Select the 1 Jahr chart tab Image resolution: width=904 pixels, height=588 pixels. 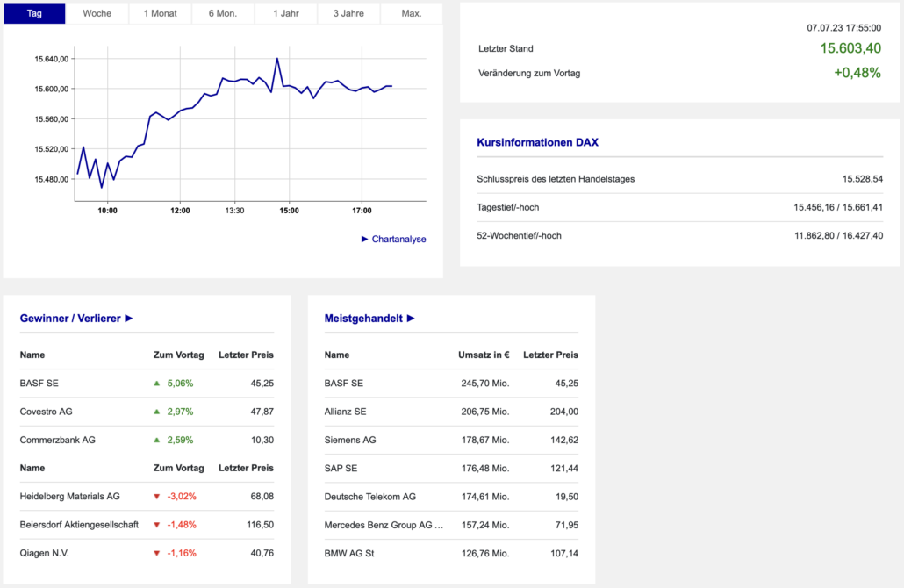coord(286,13)
